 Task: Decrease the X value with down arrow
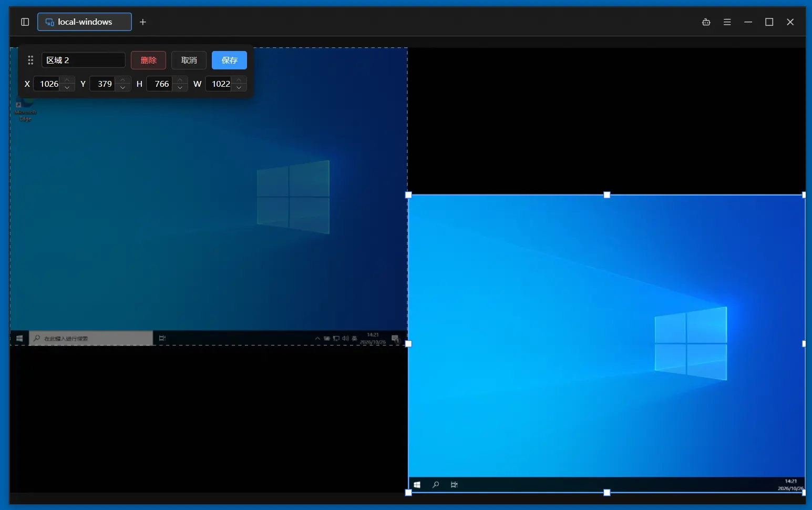(x=67, y=88)
